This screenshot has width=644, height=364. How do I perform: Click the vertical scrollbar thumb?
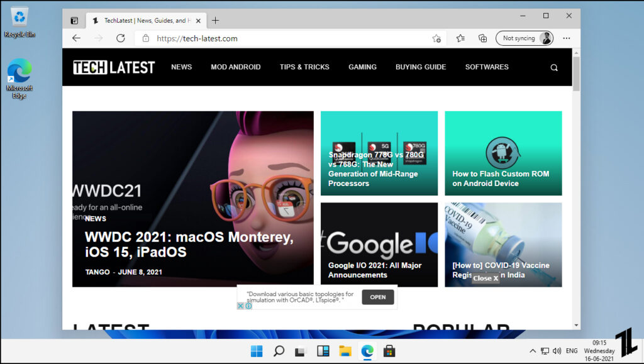click(x=576, y=74)
